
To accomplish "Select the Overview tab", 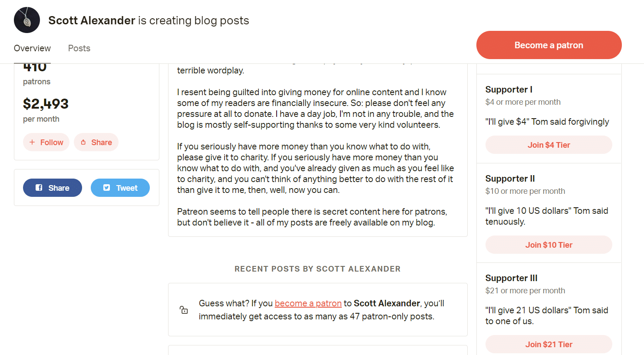I will point(32,48).
